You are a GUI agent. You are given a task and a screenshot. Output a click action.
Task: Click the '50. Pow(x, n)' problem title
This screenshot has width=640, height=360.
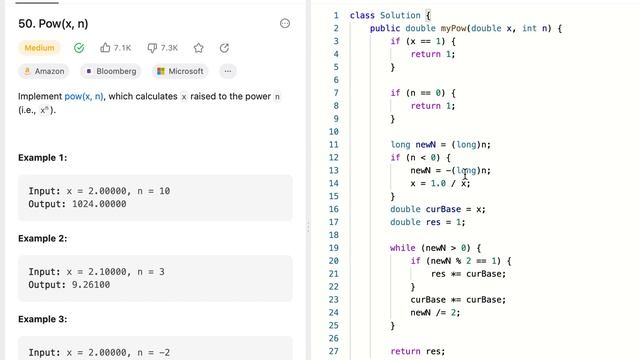(x=53, y=24)
